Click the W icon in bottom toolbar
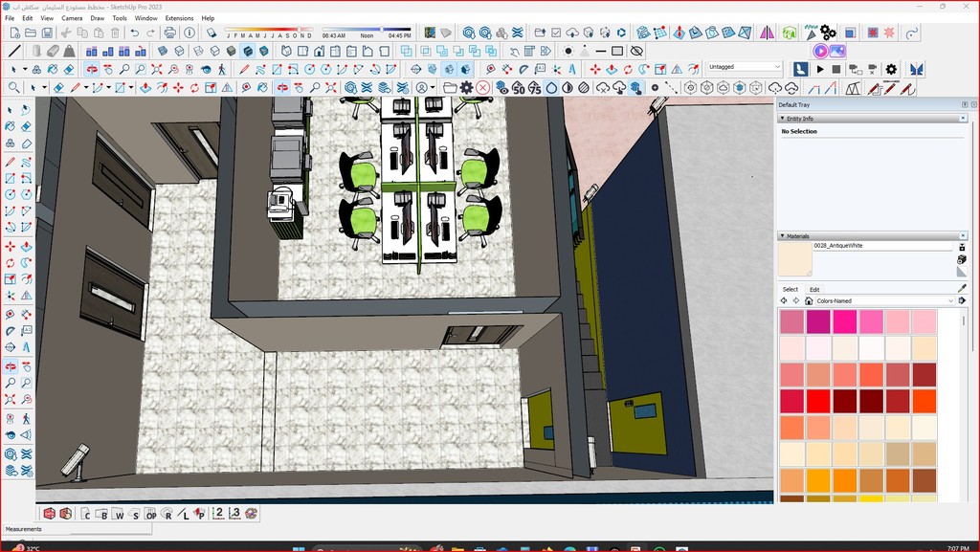The height and width of the screenshot is (552, 980). pos(118,514)
